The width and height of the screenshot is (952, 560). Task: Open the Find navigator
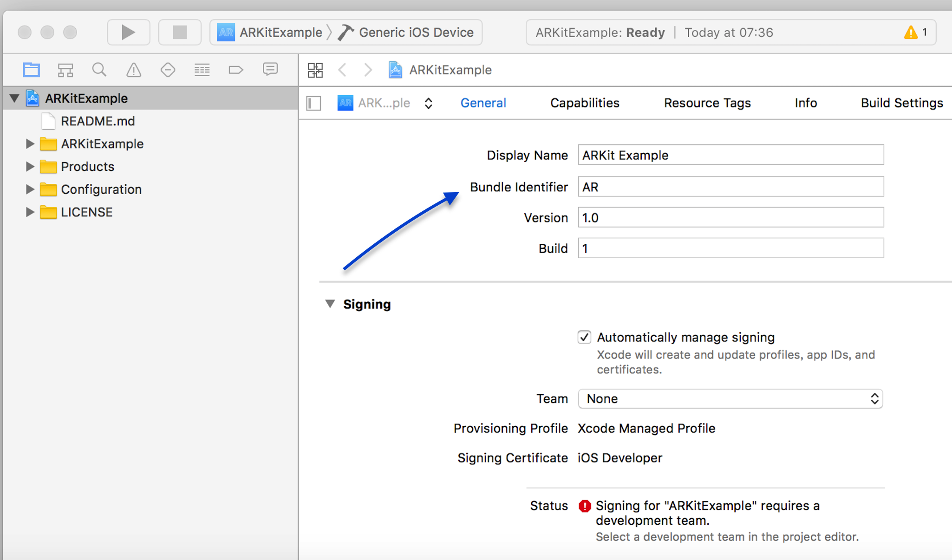point(99,70)
